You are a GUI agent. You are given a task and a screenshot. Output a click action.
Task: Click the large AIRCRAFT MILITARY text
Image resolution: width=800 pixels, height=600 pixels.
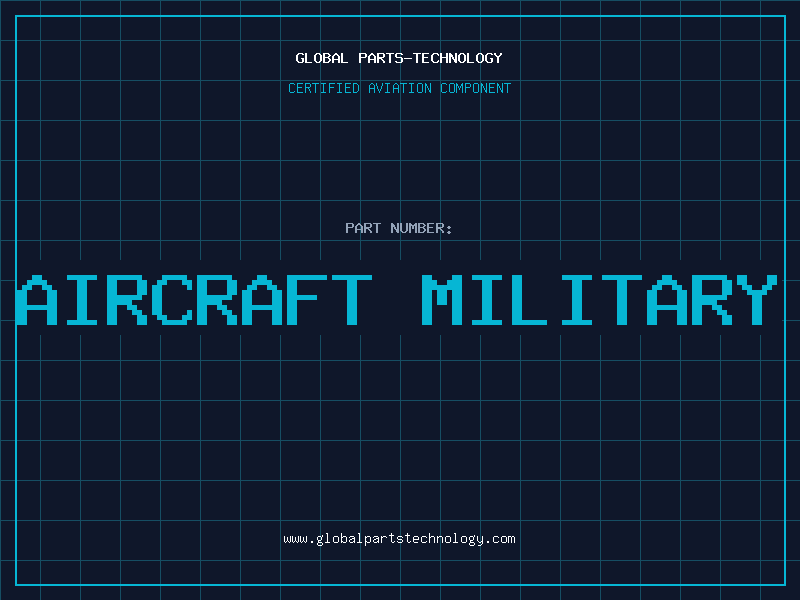point(397,300)
